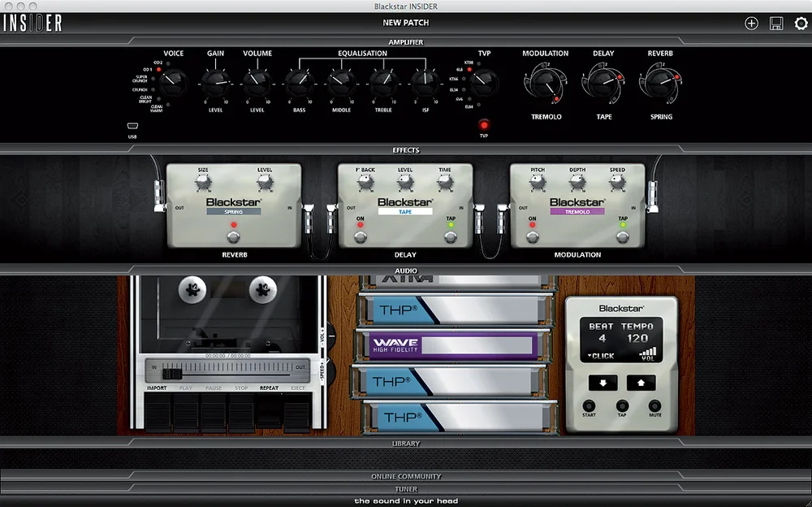Image resolution: width=812 pixels, height=507 pixels.
Task: Click the LEVEL knob on Tape delay pedal
Action: pyautogui.click(x=405, y=182)
